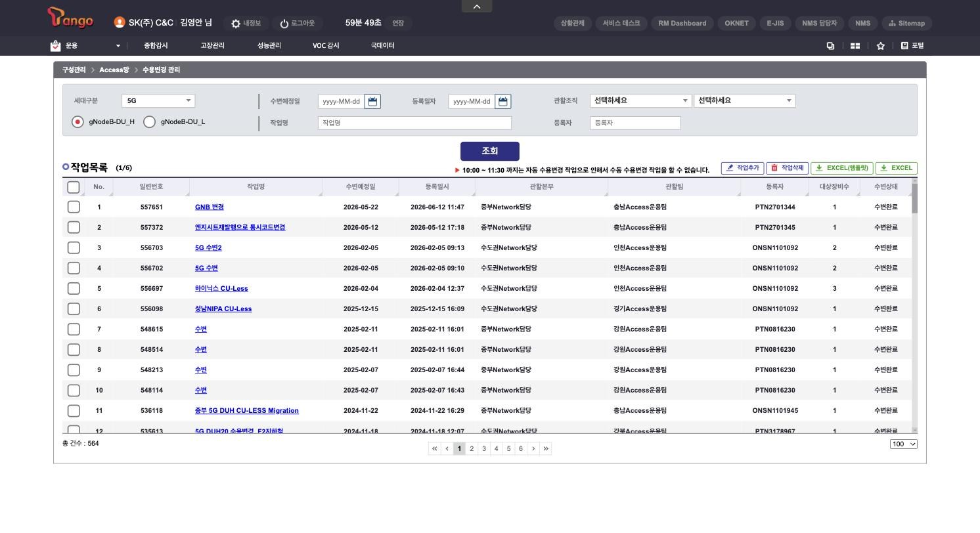Viewport: 980px width, 533px height.
Task: Download via EXCEL(템플릿) button
Action: pyautogui.click(x=842, y=168)
